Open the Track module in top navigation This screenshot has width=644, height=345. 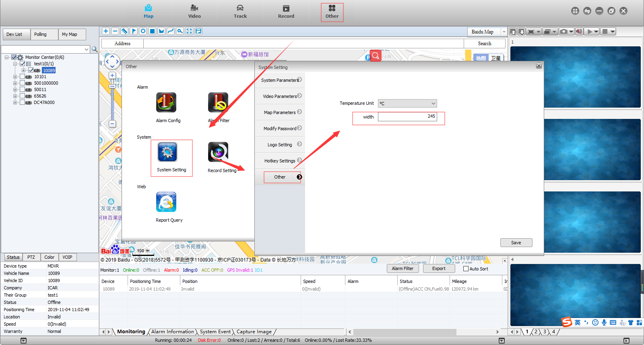coord(240,12)
